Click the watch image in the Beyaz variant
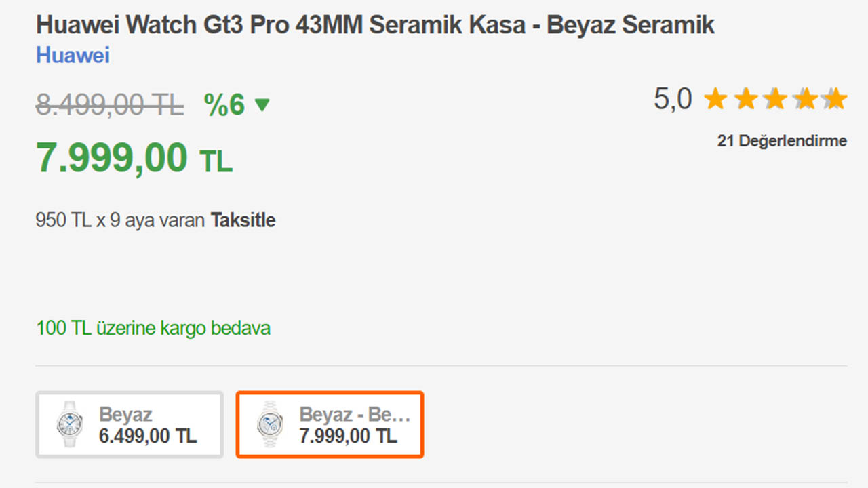The height and width of the screenshot is (488, 868). (x=70, y=424)
